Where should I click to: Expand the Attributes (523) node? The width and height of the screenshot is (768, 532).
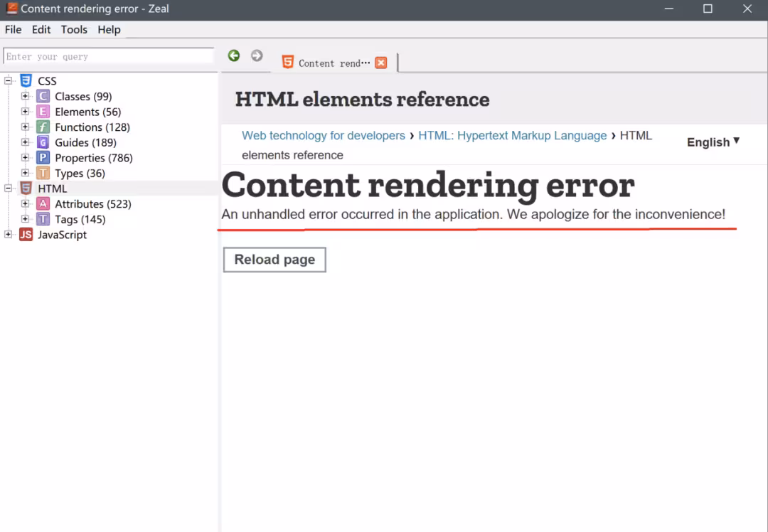coord(25,204)
